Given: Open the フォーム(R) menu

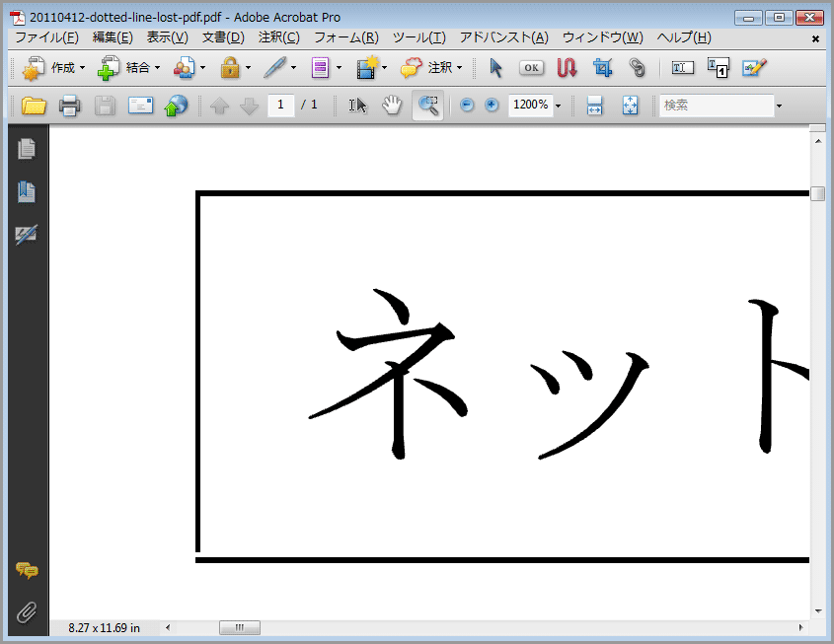Looking at the screenshot, I should click(x=345, y=37).
